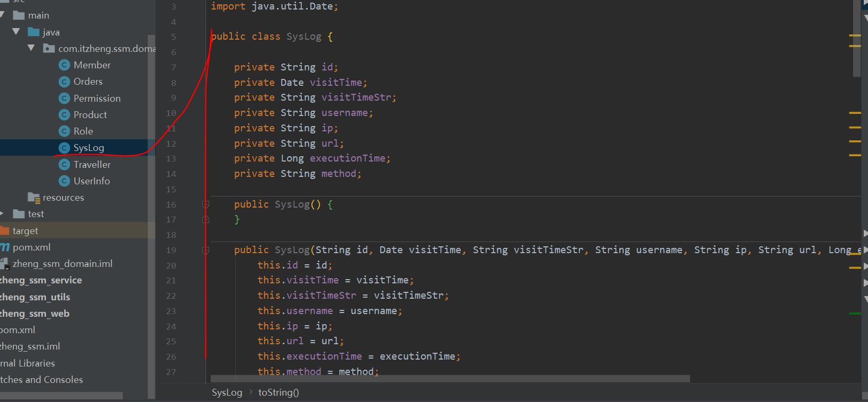Screen dimensions: 868x402
Task: Click 'this.username = username;' on line 23
Action: (330, 311)
